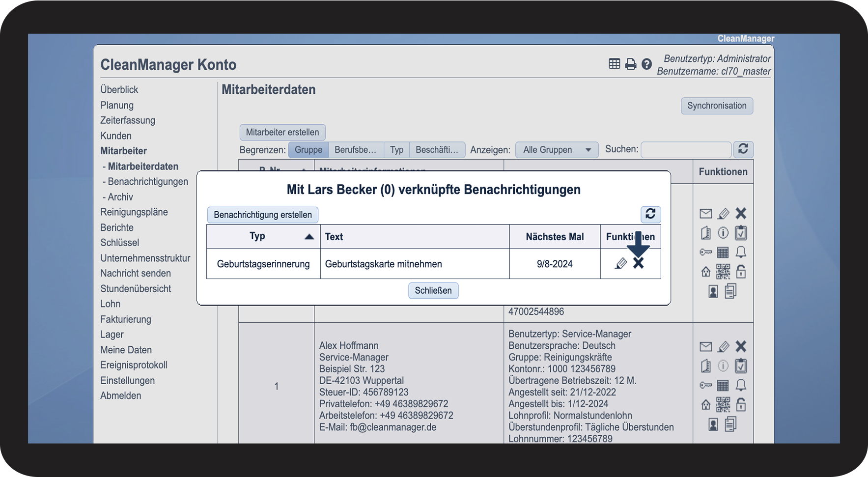Click Abmelden to log out
This screenshot has height=477, width=868.
click(121, 395)
